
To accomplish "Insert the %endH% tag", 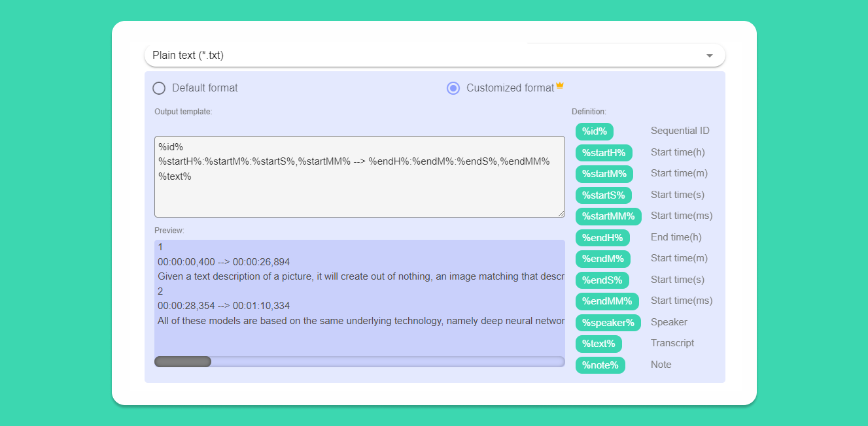I will [603, 237].
